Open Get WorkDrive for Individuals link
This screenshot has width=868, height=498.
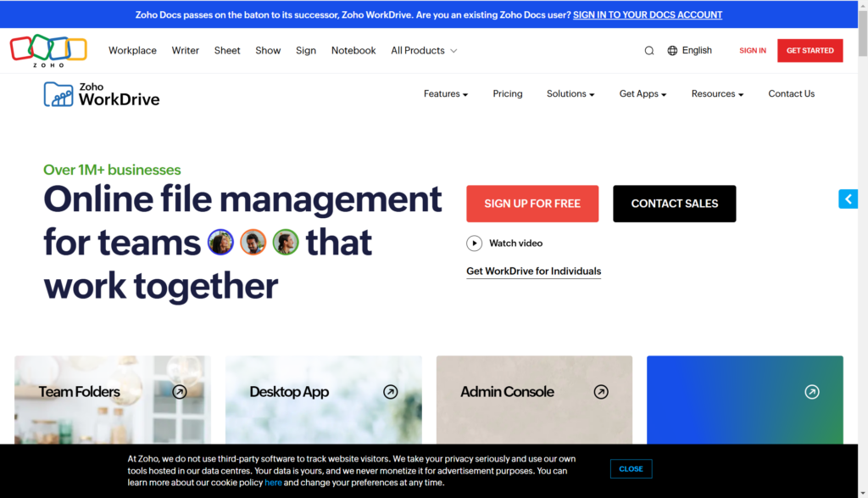pyautogui.click(x=534, y=271)
